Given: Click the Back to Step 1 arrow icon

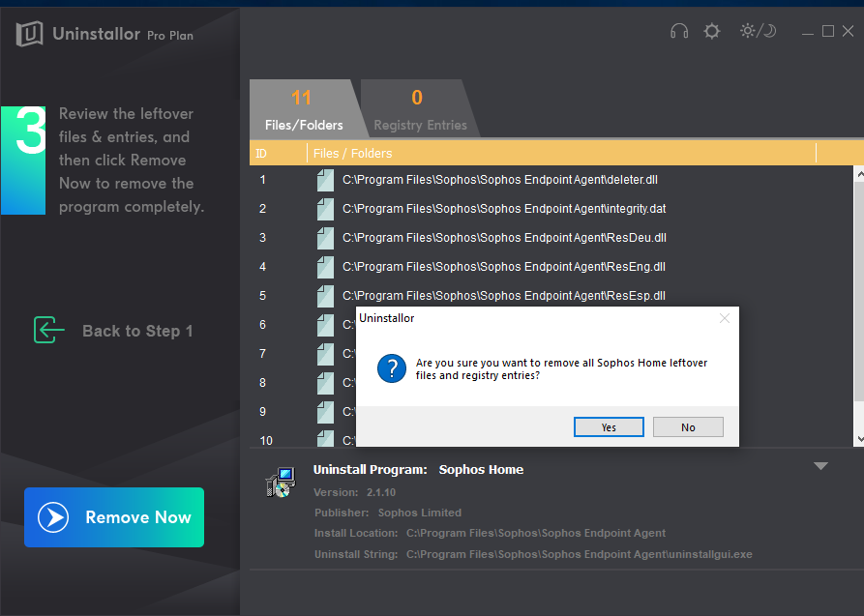Looking at the screenshot, I should (48, 330).
